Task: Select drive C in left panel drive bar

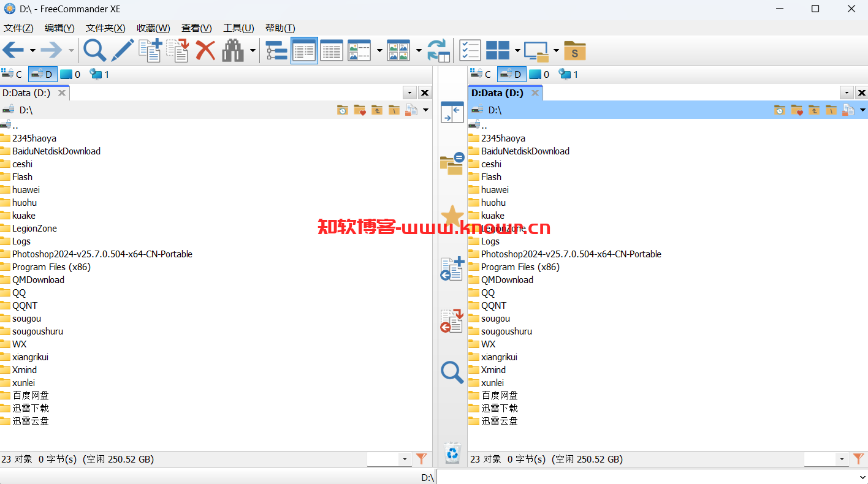Action: coord(12,74)
